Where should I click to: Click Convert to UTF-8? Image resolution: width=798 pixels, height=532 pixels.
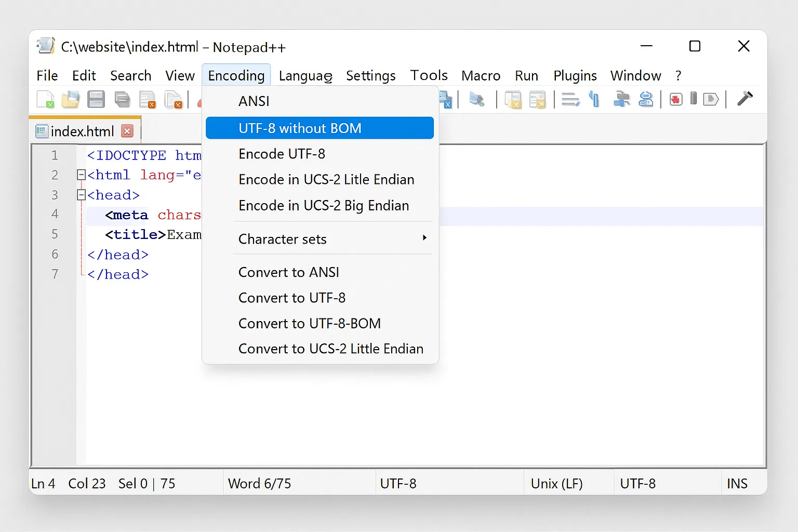pos(320,298)
